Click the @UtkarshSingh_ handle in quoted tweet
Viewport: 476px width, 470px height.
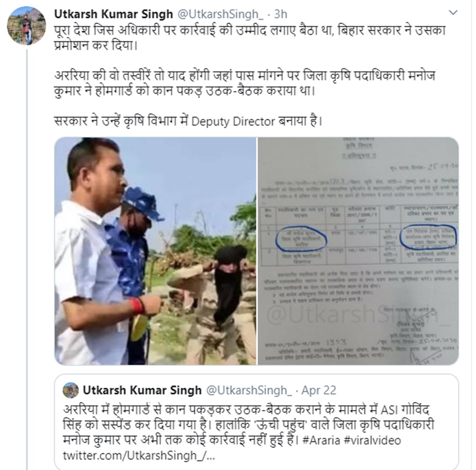pyautogui.click(x=249, y=390)
